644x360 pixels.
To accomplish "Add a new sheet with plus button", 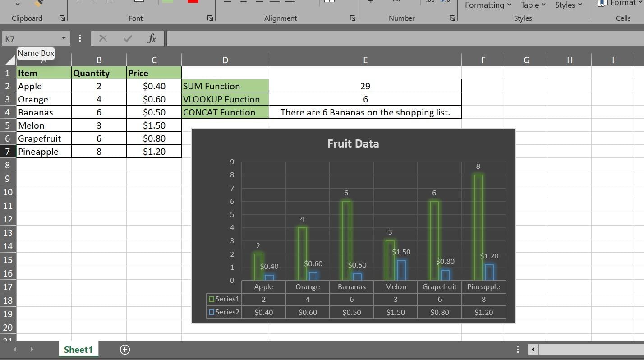I will (125, 350).
